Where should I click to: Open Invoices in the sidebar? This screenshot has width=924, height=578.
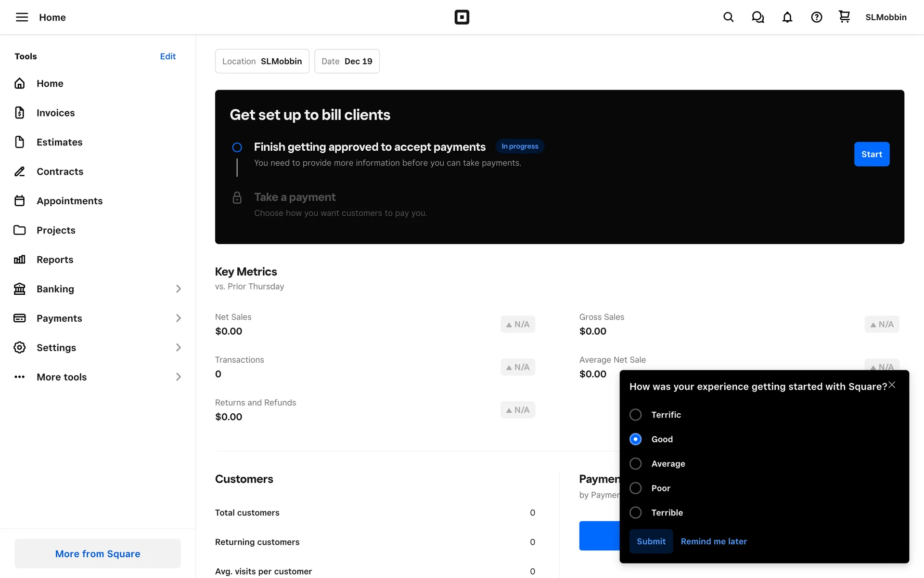point(55,113)
